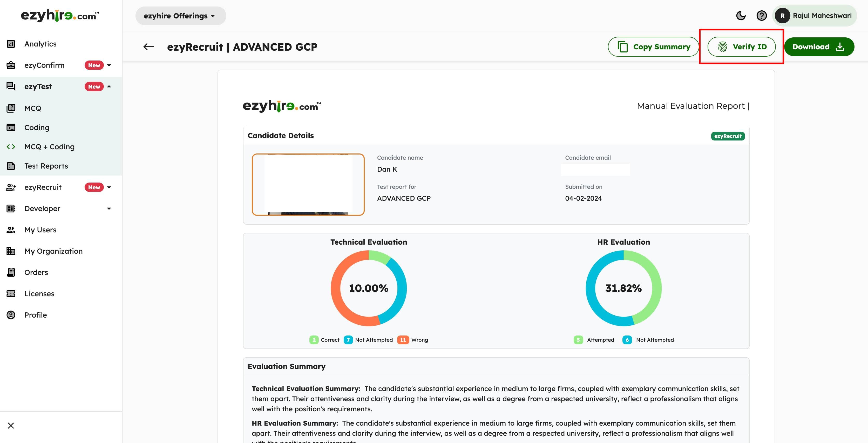This screenshot has height=443, width=868.
Task: Click the HR Evaluation 31.82% donut chart
Action: tap(623, 288)
